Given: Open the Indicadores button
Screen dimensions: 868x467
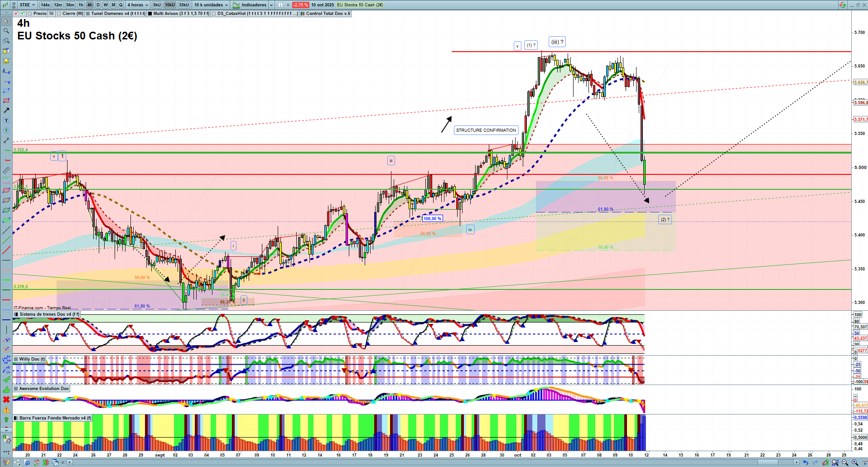Looking at the screenshot, I should coord(250,5).
